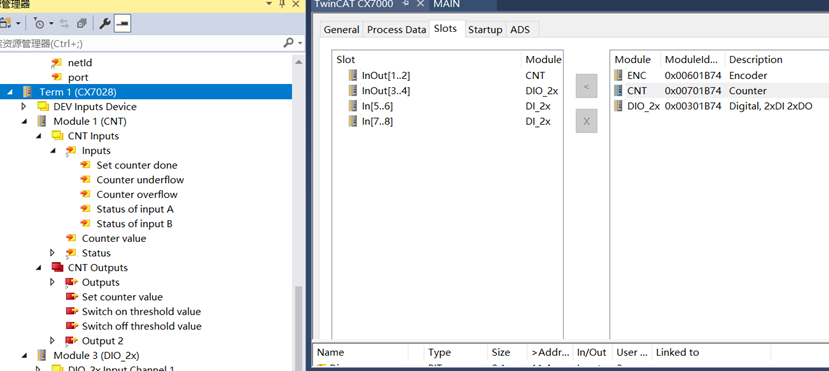Click the Module 1 (CNT) terminal icon

[41, 122]
